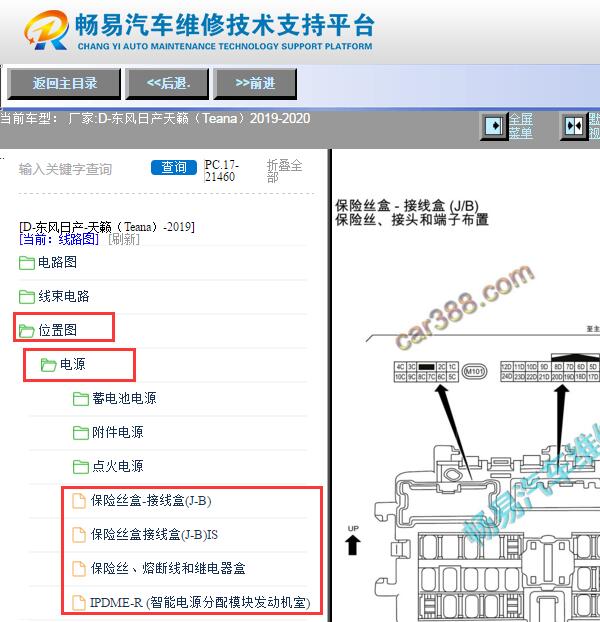Expand the 蓄电池电源 folder
This screenshot has width=600, height=622.
click(124, 398)
